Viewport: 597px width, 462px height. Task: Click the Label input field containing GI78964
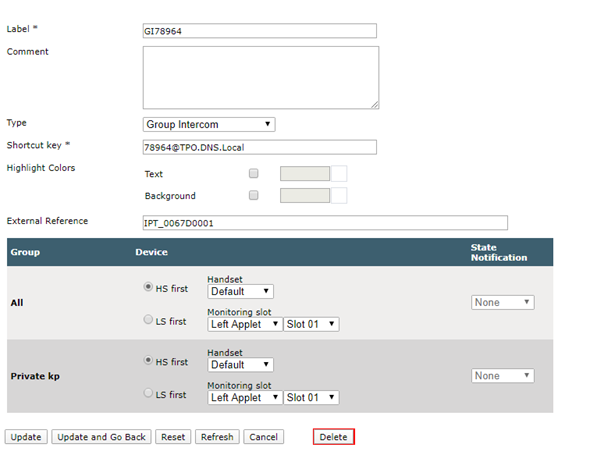[x=260, y=31]
